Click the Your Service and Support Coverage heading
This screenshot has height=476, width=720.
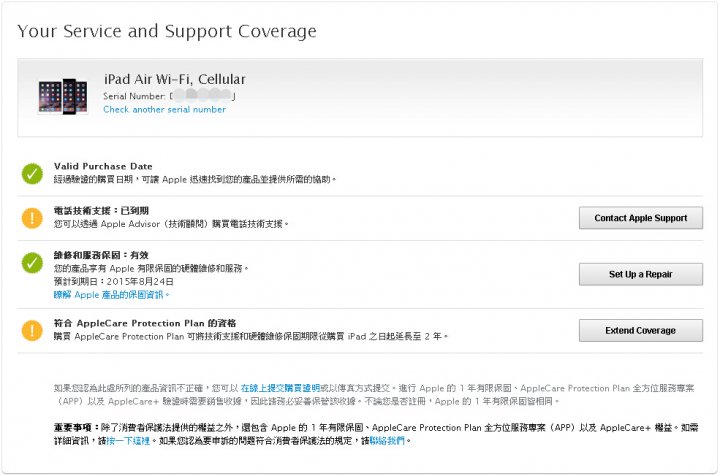pyautogui.click(x=167, y=31)
